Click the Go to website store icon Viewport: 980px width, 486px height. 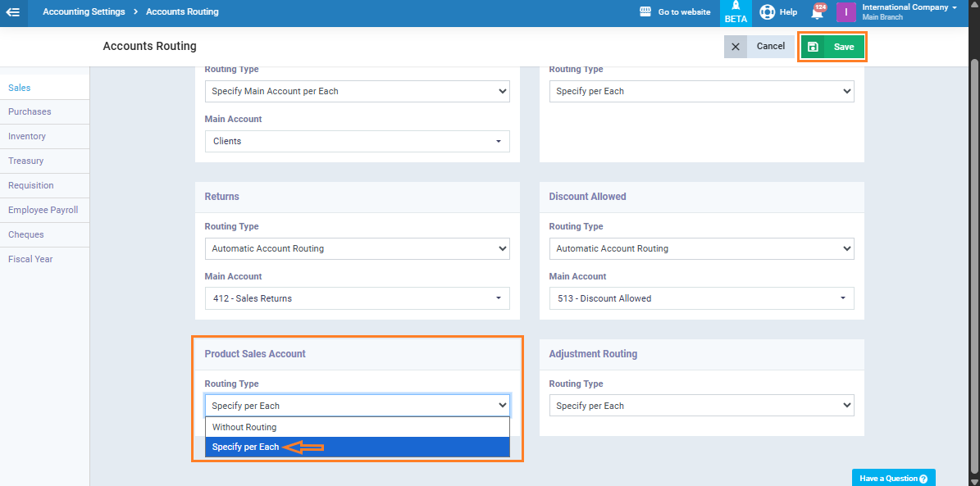pyautogui.click(x=645, y=12)
